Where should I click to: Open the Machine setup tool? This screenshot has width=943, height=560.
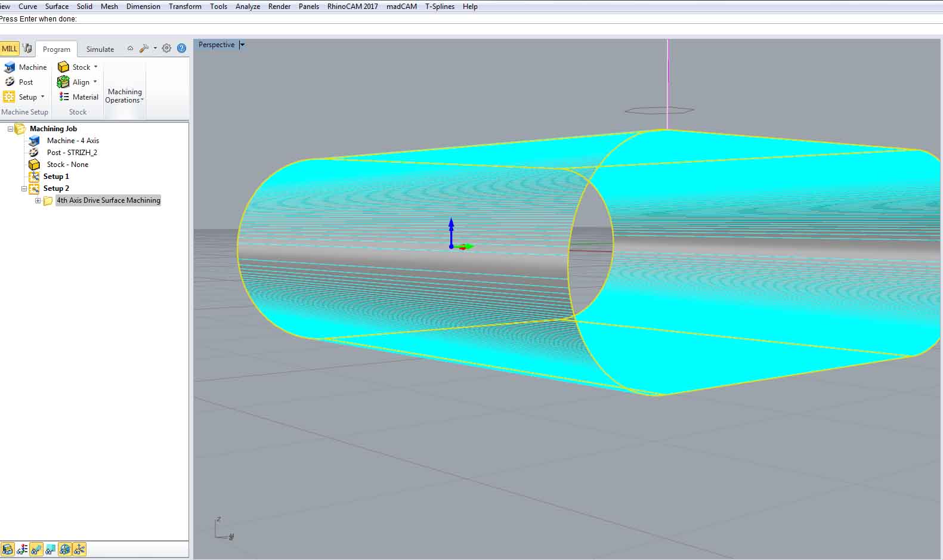pyautogui.click(x=25, y=67)
